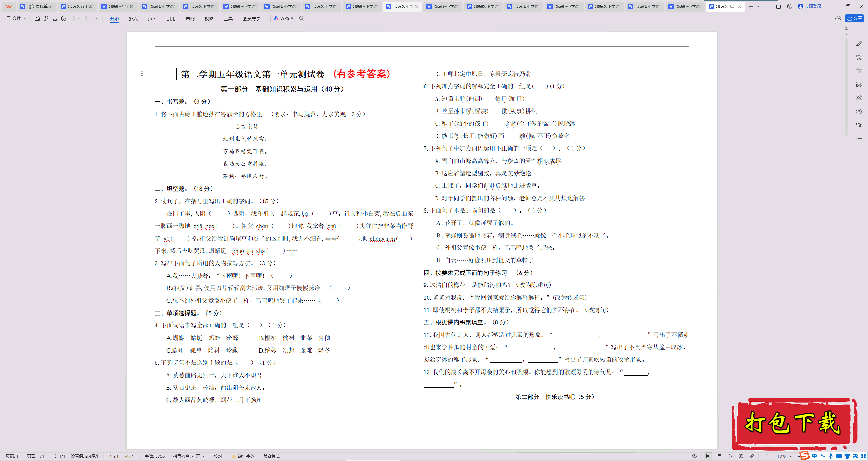Toggle eye protection mode in status bar
This screenshot has height=461, width=868.
coord(694,456)
